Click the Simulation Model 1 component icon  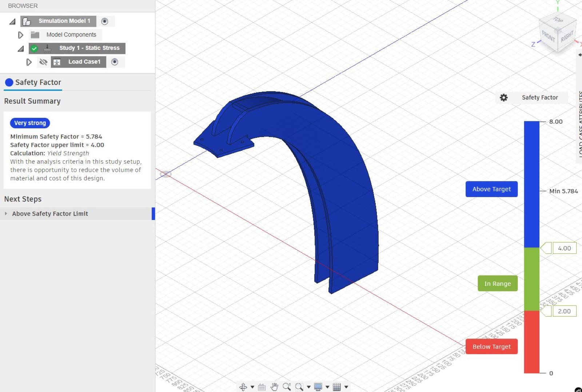point(27,21)
